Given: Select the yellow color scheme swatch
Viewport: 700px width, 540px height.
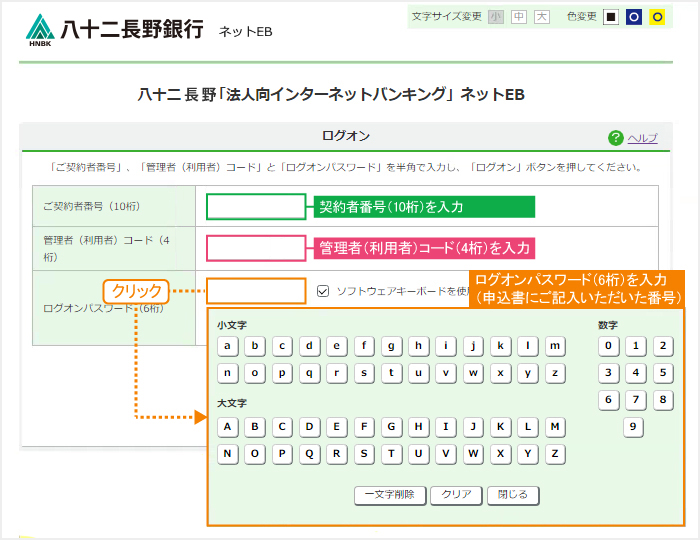Looking at the screenshot, I should coord(657,17).
